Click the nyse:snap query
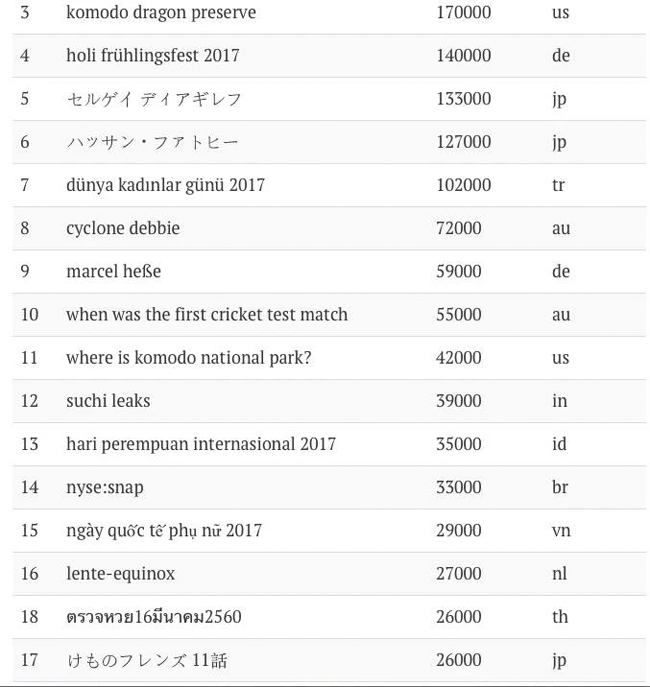 (105, 488)
